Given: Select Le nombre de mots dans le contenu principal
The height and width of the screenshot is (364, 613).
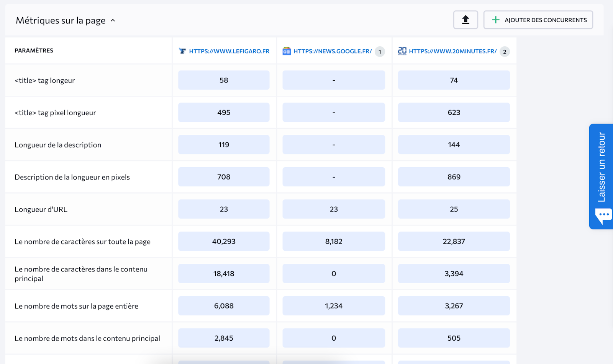Looking at the screenshot, I should [x=87, y=338].
